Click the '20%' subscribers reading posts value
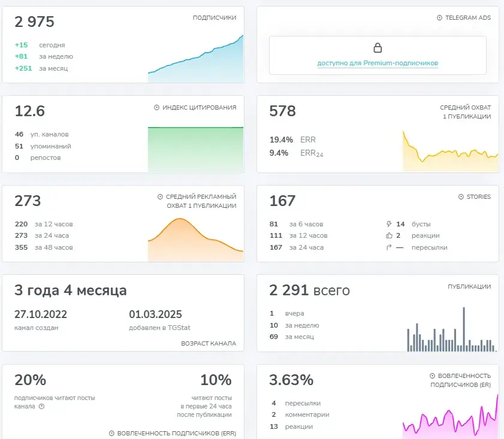504x439 pixels. tap(30, 380)
